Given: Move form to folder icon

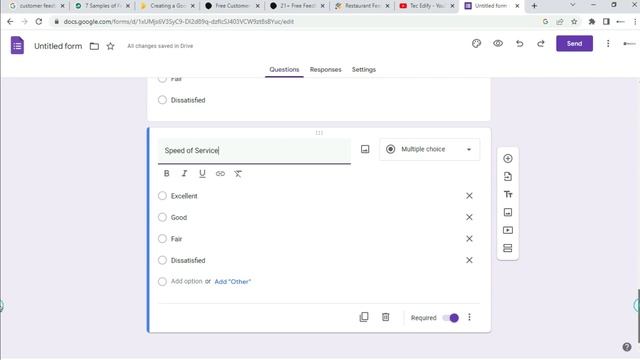Looking at the screenshot, I should pos(94,46).
